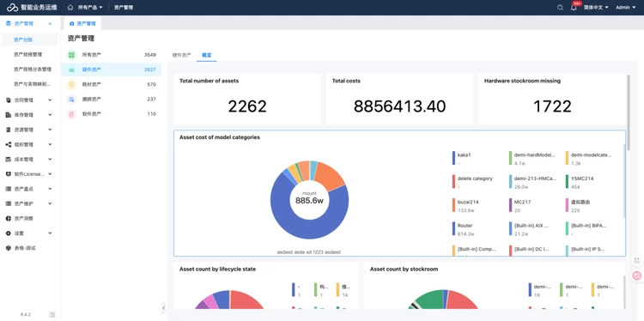Open the Admin user dropdown

coord(625,8)
